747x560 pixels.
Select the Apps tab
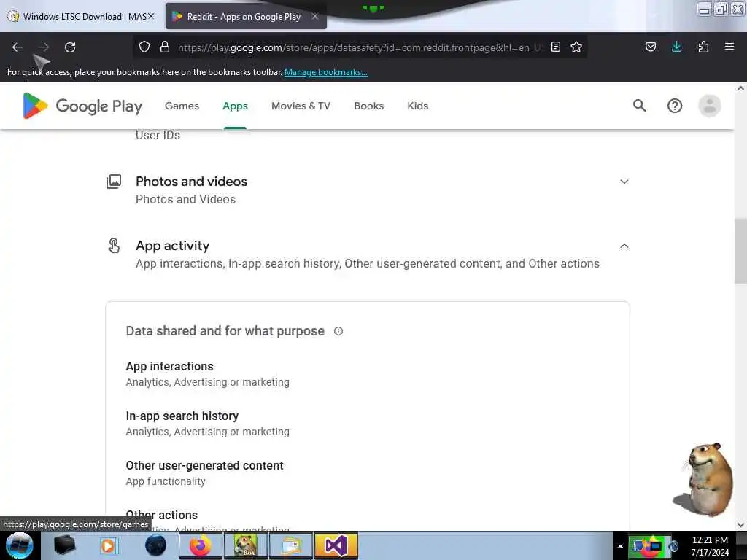click(x=236, y=106)
